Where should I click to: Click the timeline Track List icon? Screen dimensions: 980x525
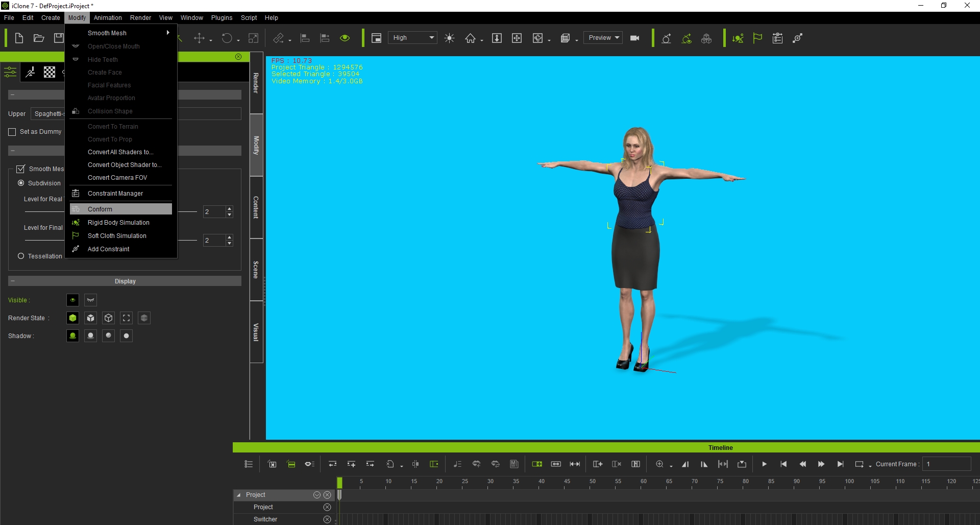pos(249,464)
